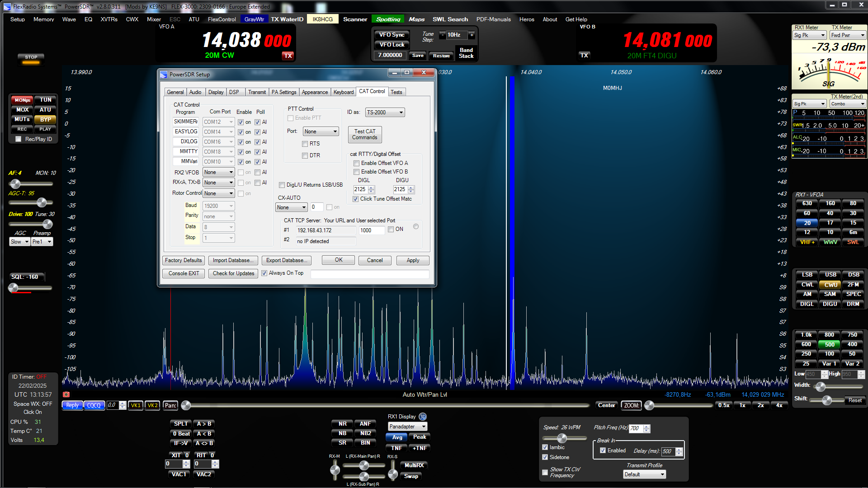Enable the NB noise blanker
This screenshot has width=868, height=488.
point(343,433)
